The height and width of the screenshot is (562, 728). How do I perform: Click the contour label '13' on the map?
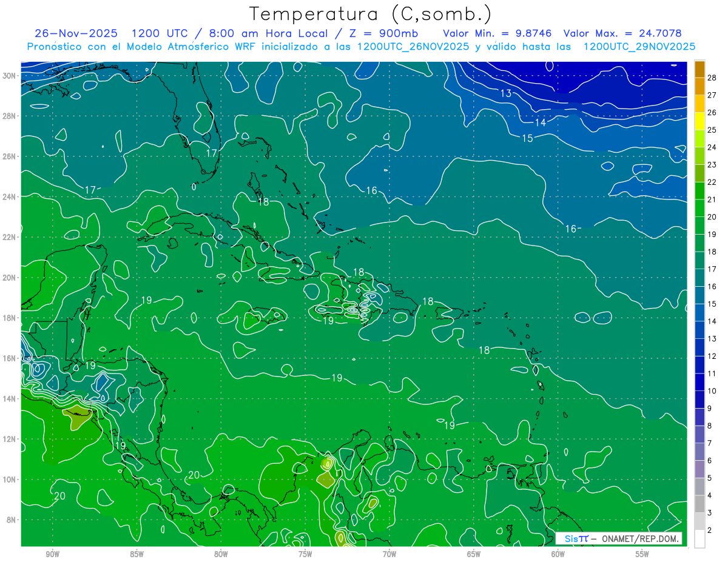point(506,93)
